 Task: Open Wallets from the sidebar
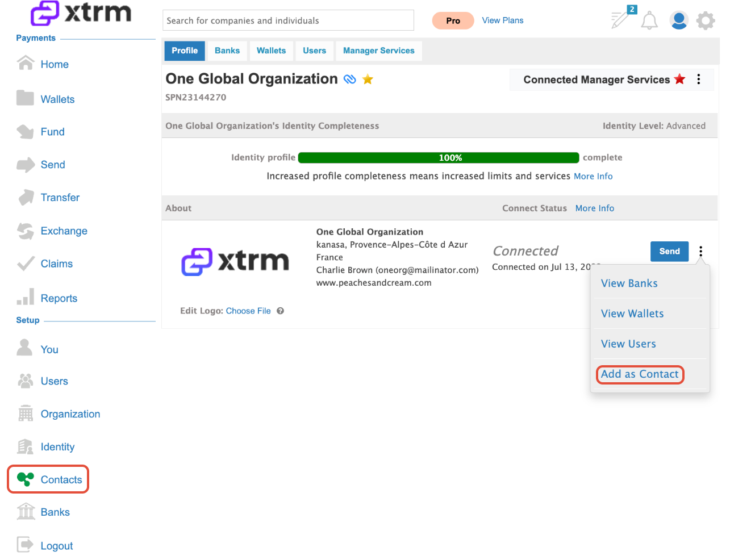pos(57,99)
